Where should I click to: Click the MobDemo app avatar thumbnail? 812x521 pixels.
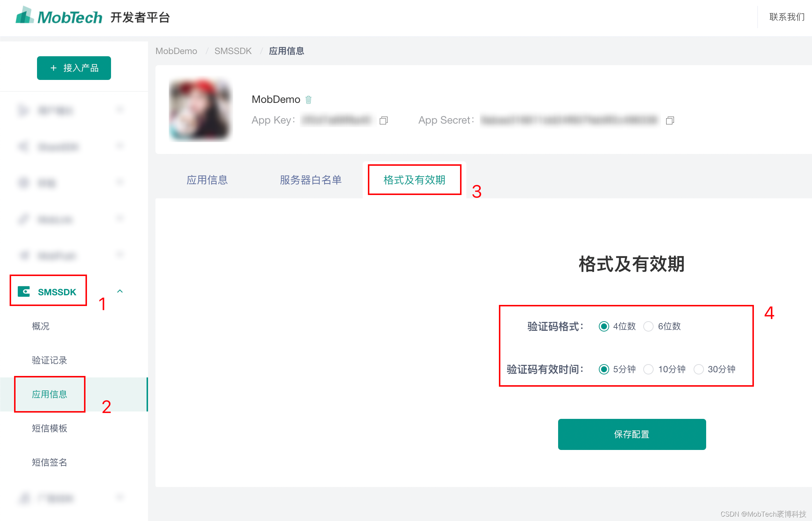point(200,110)
